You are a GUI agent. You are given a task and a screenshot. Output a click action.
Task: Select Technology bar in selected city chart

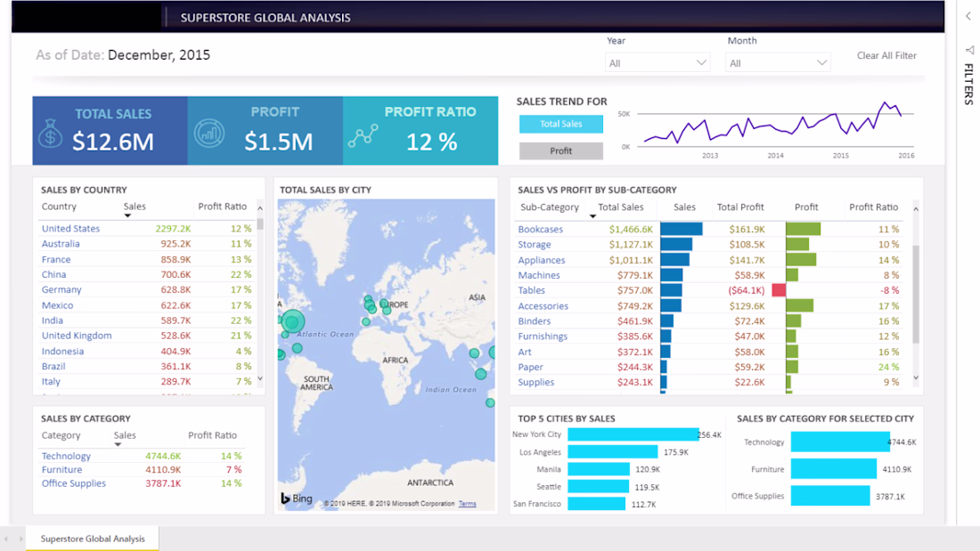(840, 442)
